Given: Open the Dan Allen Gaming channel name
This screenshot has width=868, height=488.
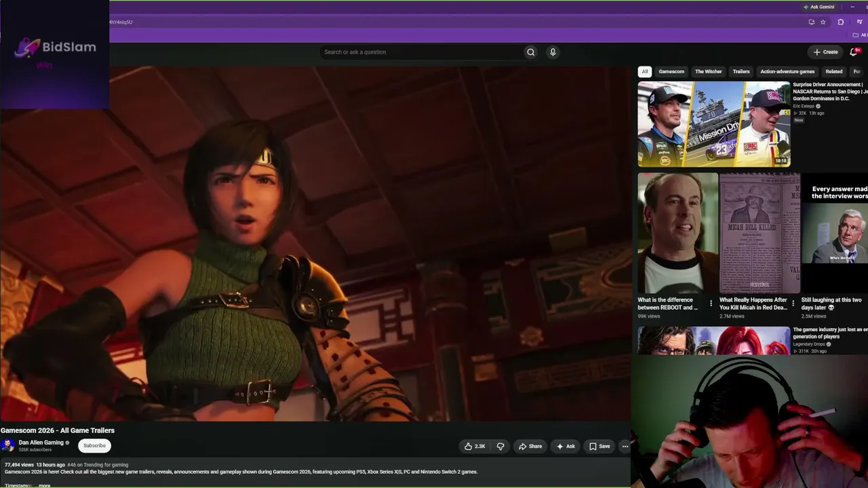Looking at the screenshot, I should point(41,443).
